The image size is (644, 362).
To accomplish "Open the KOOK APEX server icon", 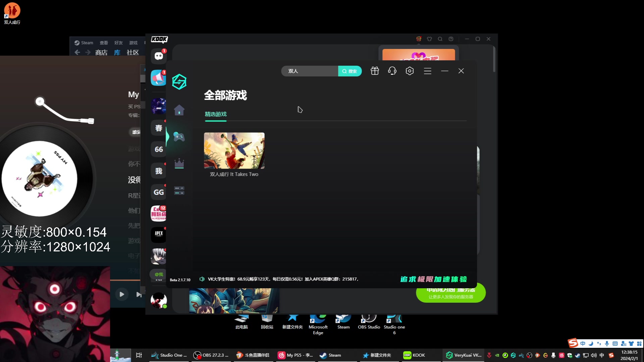I will 159,235.
